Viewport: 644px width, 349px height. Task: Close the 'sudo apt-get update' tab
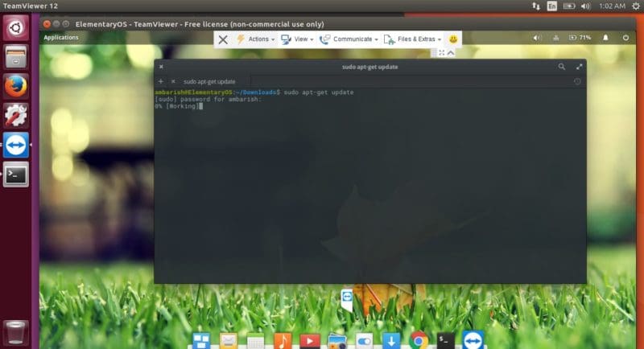coord(173,81)
